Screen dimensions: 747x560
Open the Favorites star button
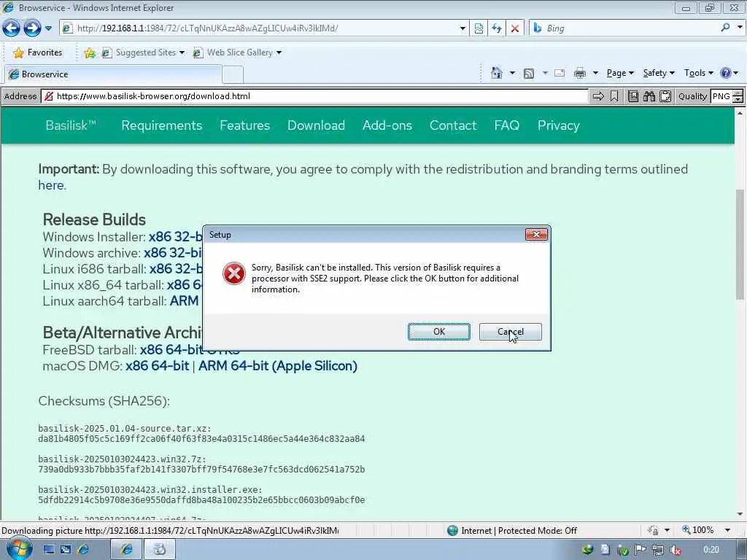click(38, 52)
